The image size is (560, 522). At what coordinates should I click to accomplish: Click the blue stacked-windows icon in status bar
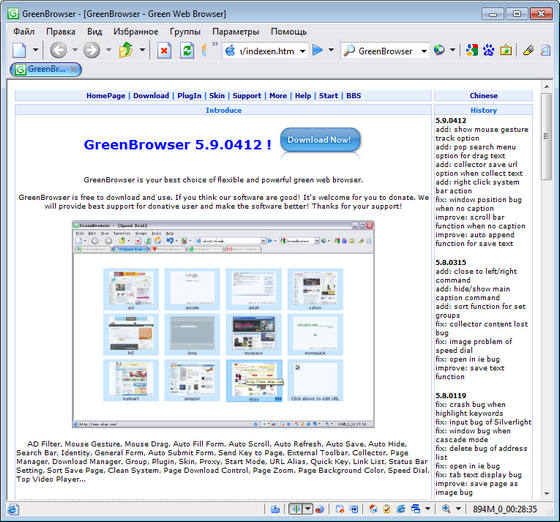(416, 509)
